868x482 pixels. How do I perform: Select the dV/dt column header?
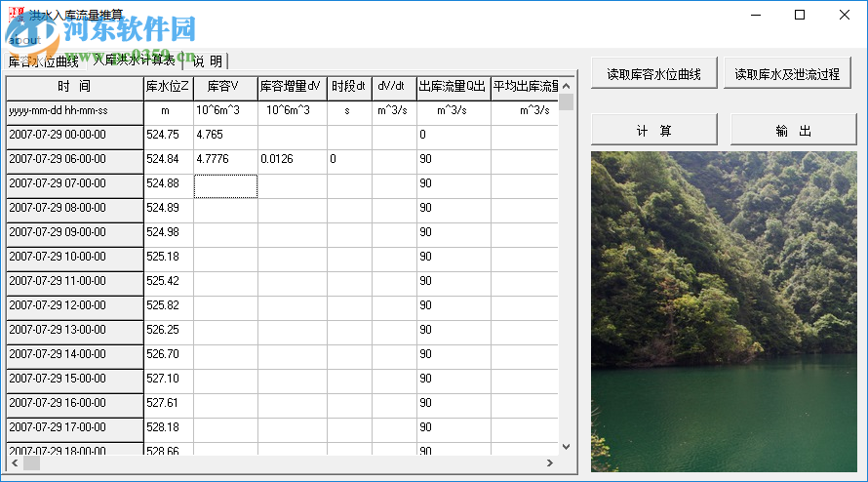[x=394, y=88]
